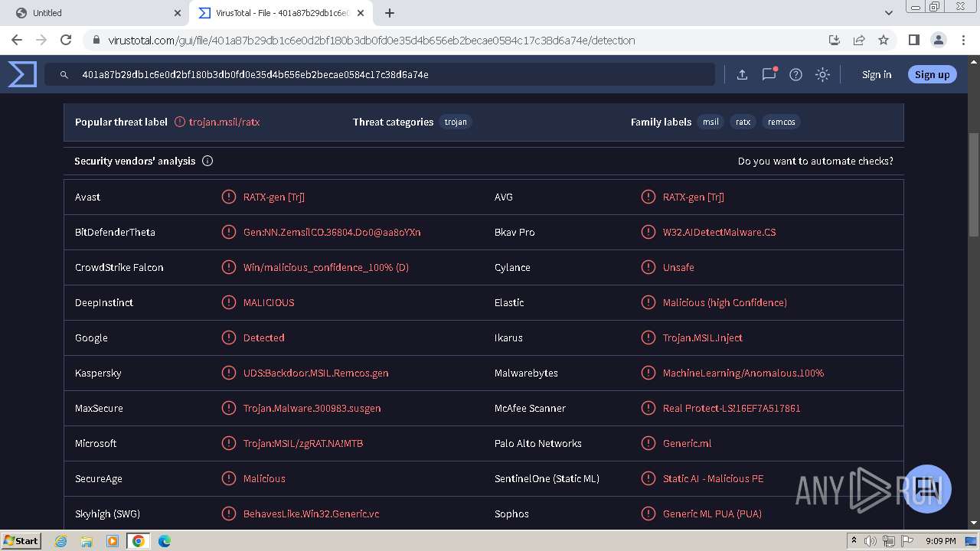The height and width of the screenshot is (551, 980).
Task: Click the ratx family label chip
Action: tap(743, 122)
